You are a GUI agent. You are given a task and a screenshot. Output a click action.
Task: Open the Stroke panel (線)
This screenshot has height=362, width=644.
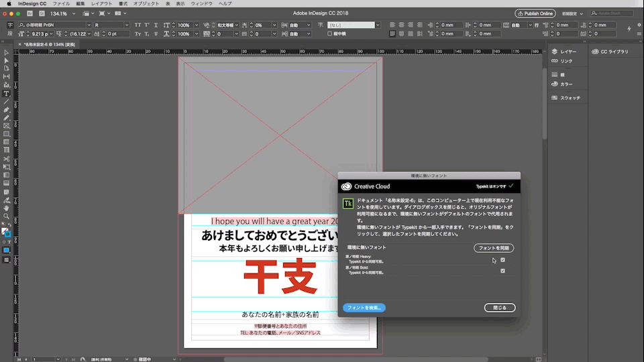pos(557,74)
